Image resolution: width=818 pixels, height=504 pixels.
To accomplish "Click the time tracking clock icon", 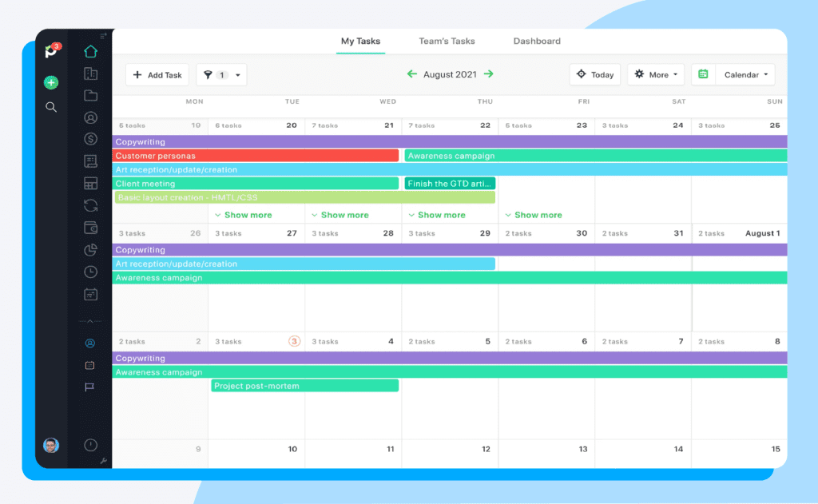I will pyautogui.click(x=90, y=272).
